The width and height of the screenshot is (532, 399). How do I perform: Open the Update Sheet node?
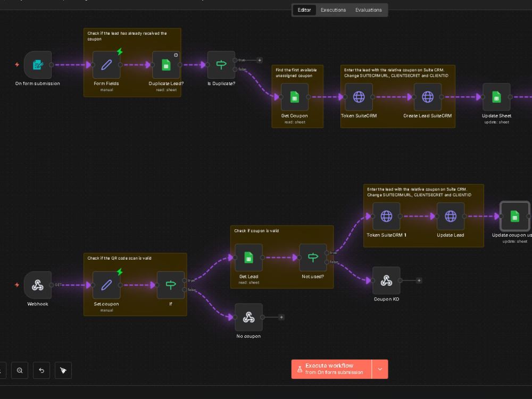pyautogui.click(x=496, y=97)
